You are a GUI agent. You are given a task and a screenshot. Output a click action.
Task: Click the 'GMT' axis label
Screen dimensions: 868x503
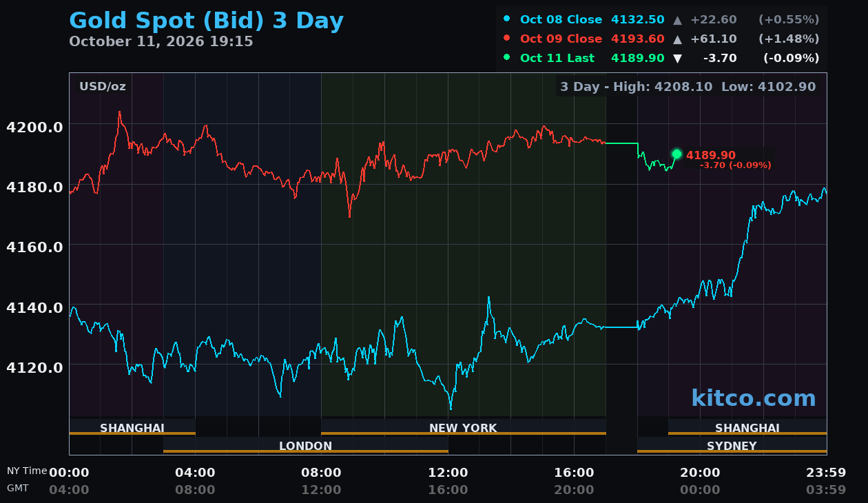point(18,488)
